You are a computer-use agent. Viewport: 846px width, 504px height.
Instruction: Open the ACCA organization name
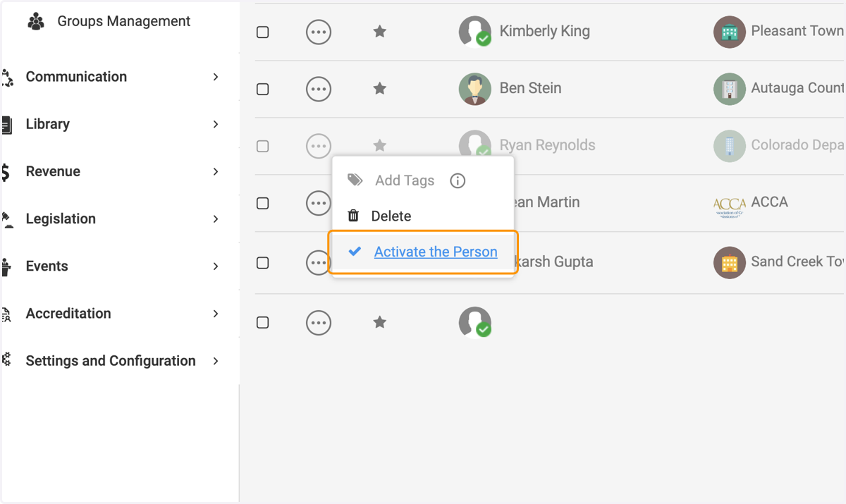pos(769,202)
